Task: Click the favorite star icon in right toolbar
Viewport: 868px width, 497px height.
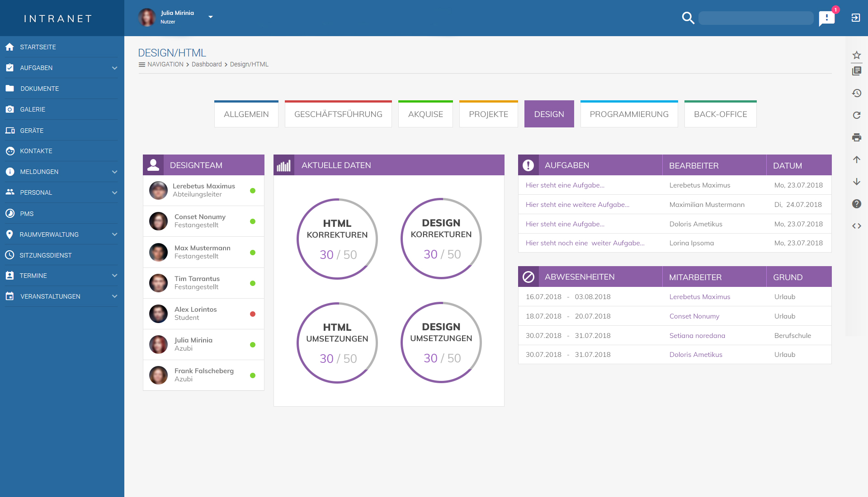Action: pos(856,55)
